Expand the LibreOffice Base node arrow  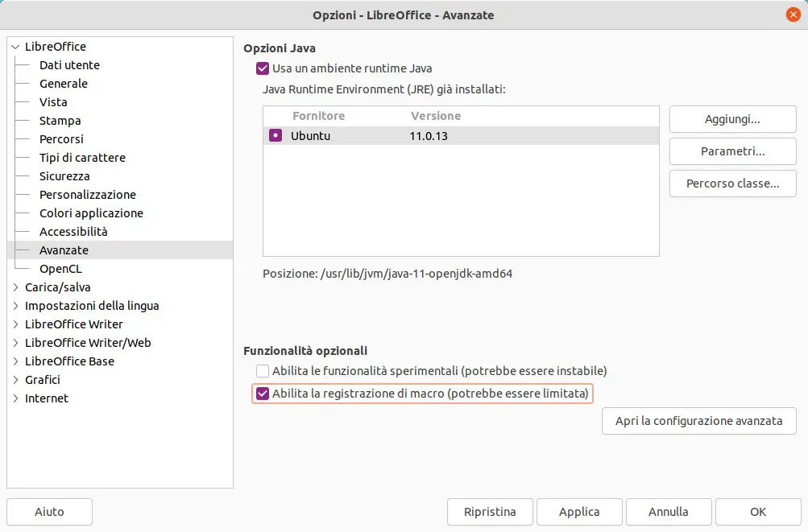15,361
